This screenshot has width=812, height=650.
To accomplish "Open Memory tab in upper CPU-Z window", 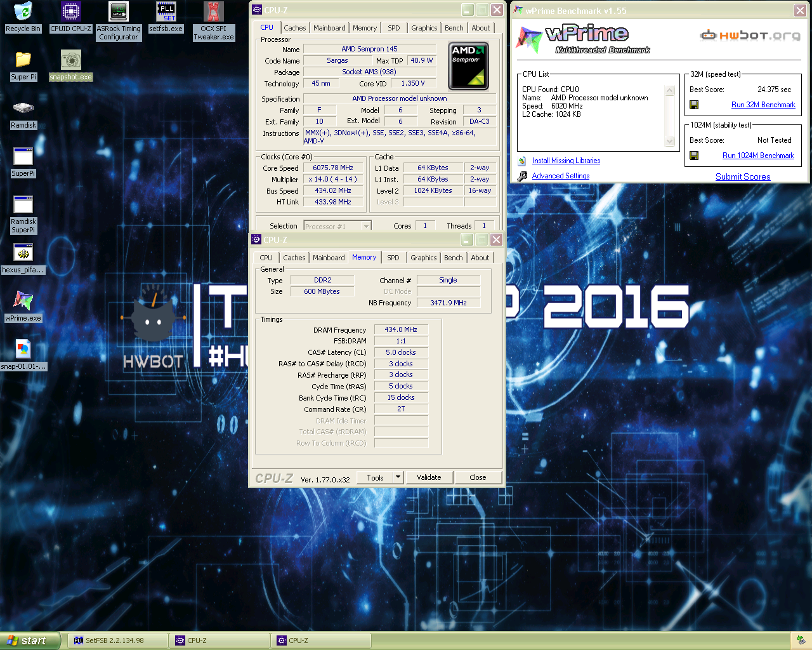I will click(365, 28).
